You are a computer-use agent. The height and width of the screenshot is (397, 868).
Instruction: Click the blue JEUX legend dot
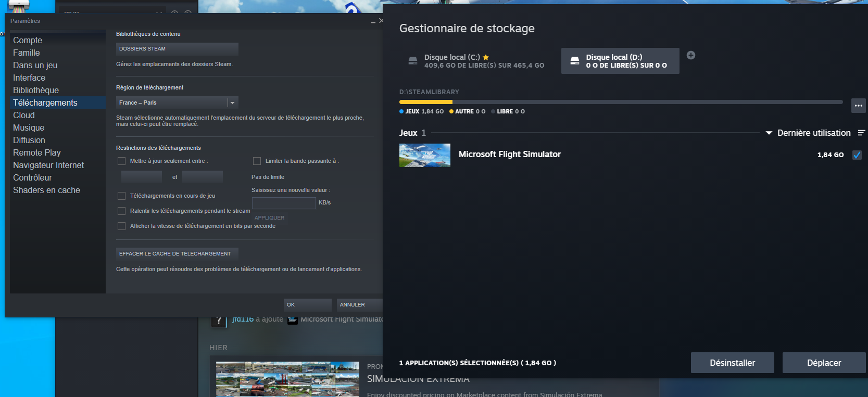[x=401, y=111]
